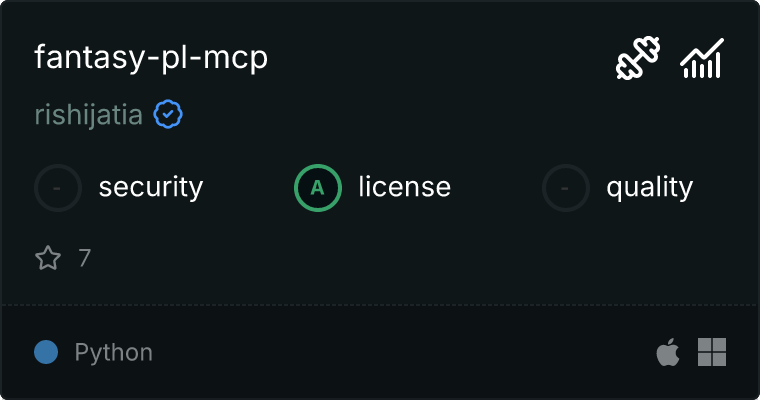Screen dimensions: 760x400
Task: Click the green A license grade badge
Action: pyautogui.click(x=318, y=188)
